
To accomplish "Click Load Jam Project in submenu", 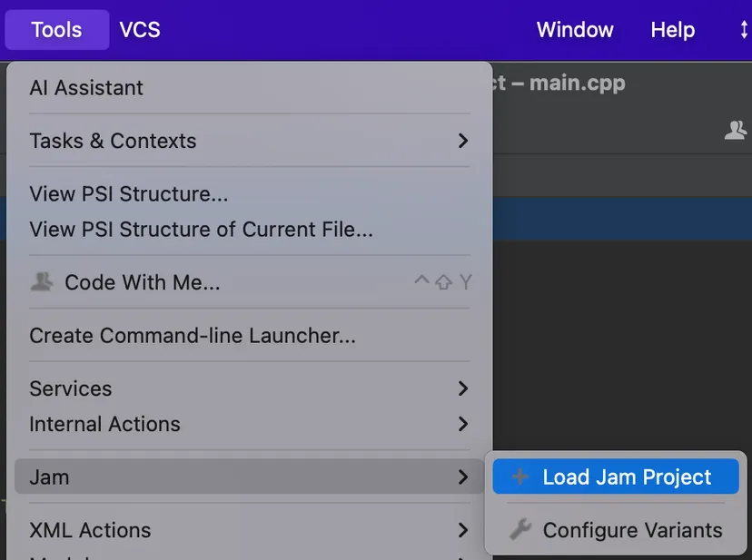I will coord(616,476).
